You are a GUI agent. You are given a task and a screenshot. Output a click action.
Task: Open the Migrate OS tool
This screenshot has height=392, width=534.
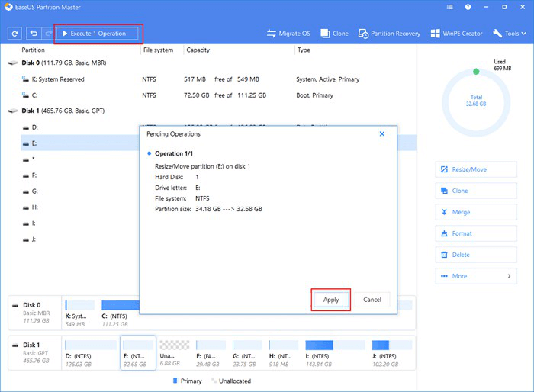(288, 34)
